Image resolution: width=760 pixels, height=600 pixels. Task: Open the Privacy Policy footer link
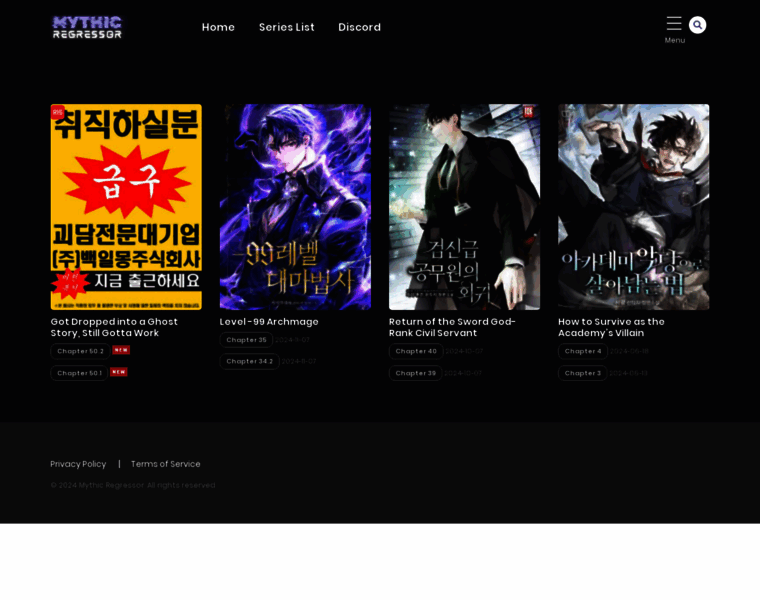[78, 464]
